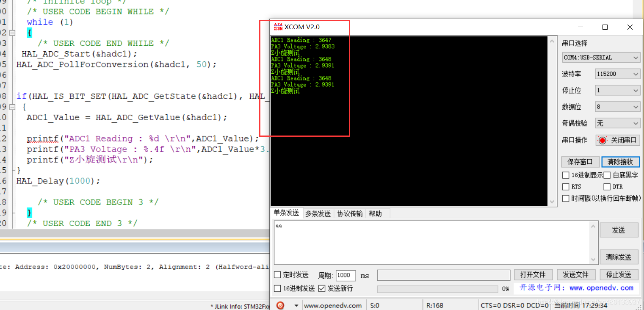This screenshot has height=310, width=644.
Task: Enable the 定时发送 checkbox
Action: pyautogui.click(x=278, y=275)
